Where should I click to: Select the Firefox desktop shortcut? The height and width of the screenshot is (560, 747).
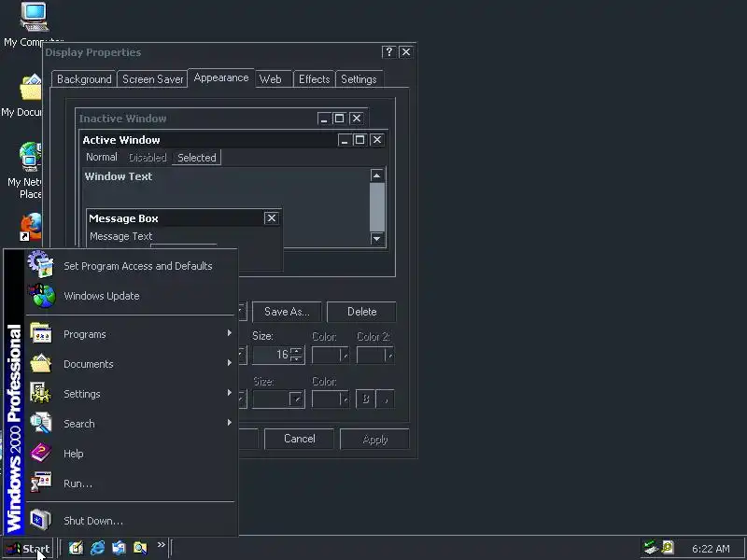(31, 227)
